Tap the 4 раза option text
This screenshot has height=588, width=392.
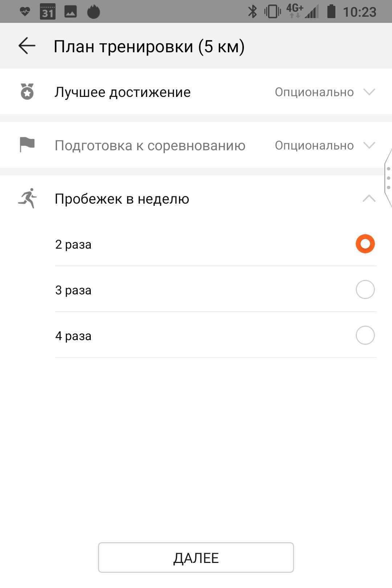coord(73,336)
